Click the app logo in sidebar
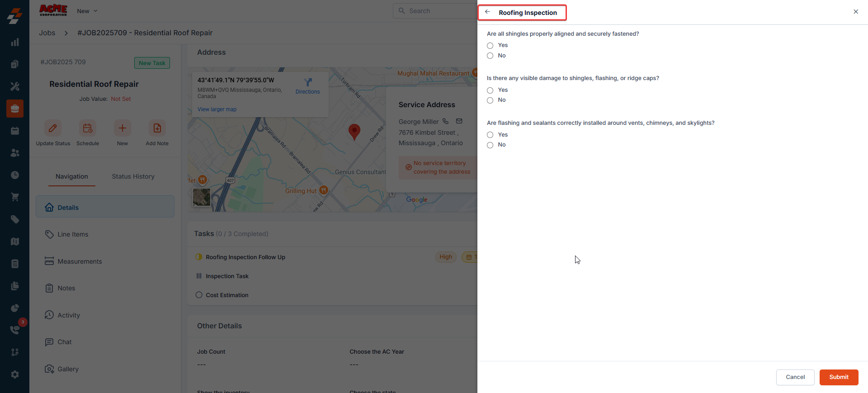 (14, 16)
